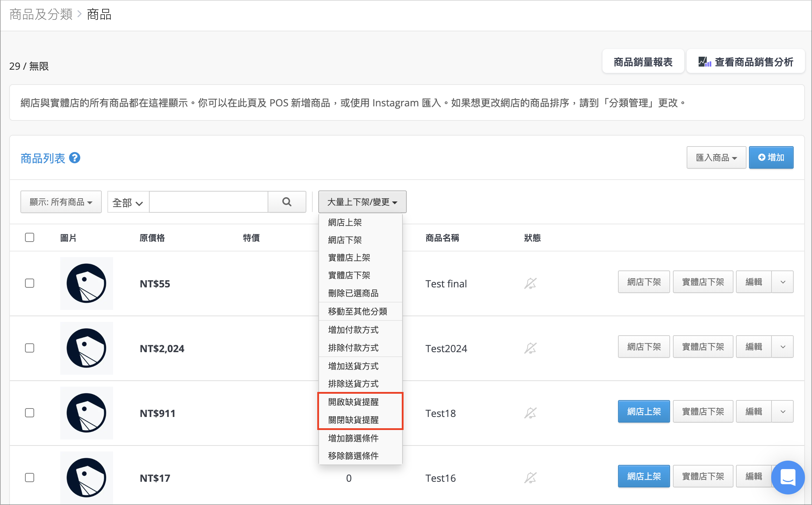
Task: Click 編輯 for Test16
Action: (754, 476)
